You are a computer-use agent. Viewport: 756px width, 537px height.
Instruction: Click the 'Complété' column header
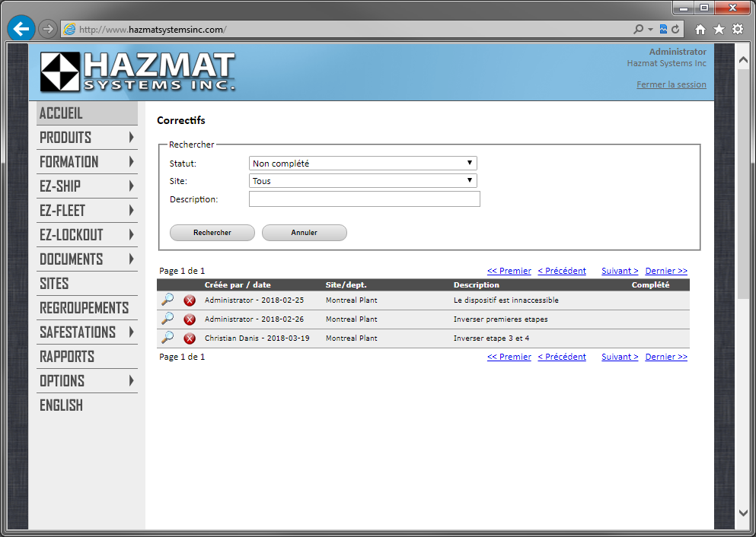tap(650, 284)
